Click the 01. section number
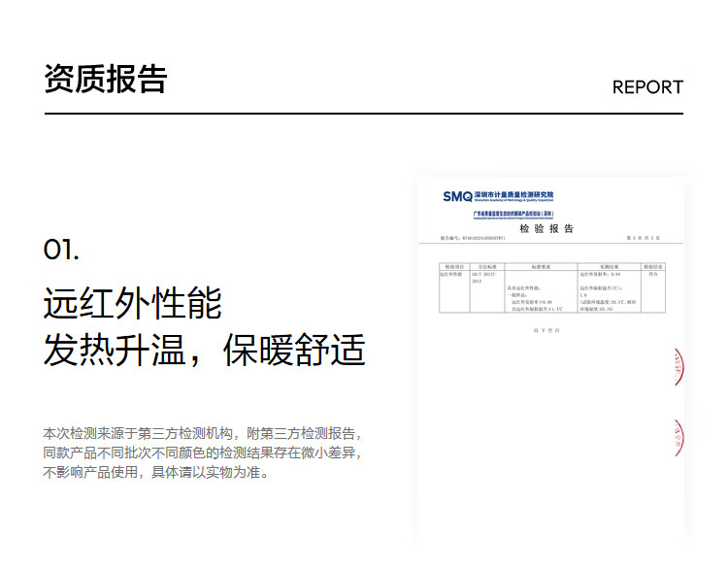The width and height of the screenshot is (728, 570). click(x=61, y=250)
